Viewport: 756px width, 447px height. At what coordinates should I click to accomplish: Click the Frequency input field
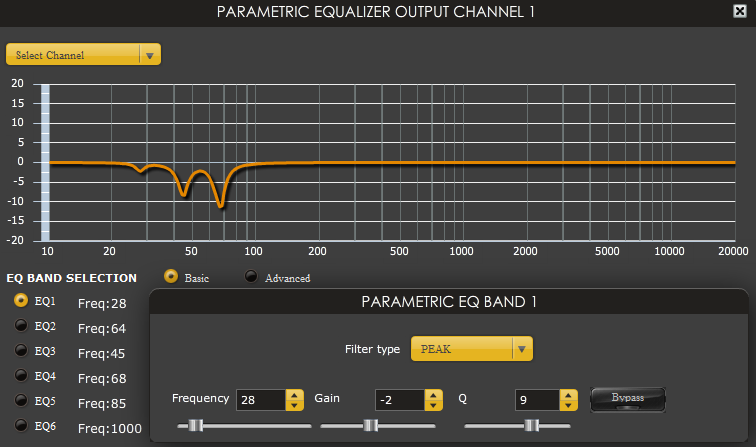click(x=261, y=400)
